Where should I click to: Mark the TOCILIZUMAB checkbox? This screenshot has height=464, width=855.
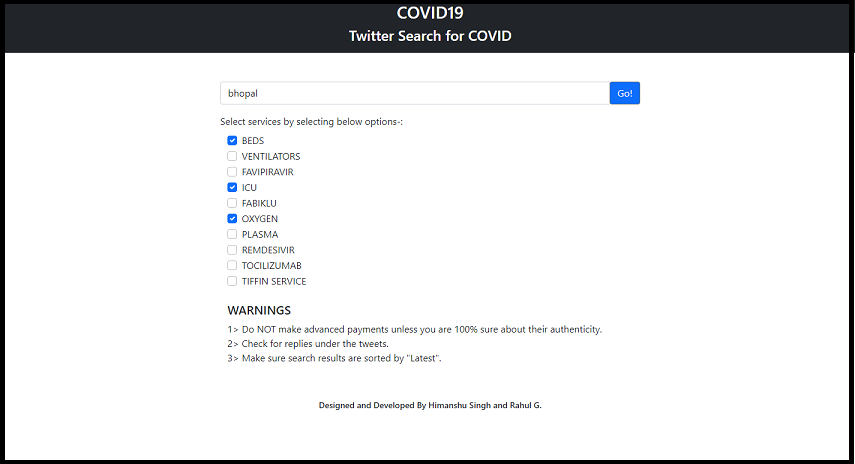pyautogui.click(x=232, y=266)
